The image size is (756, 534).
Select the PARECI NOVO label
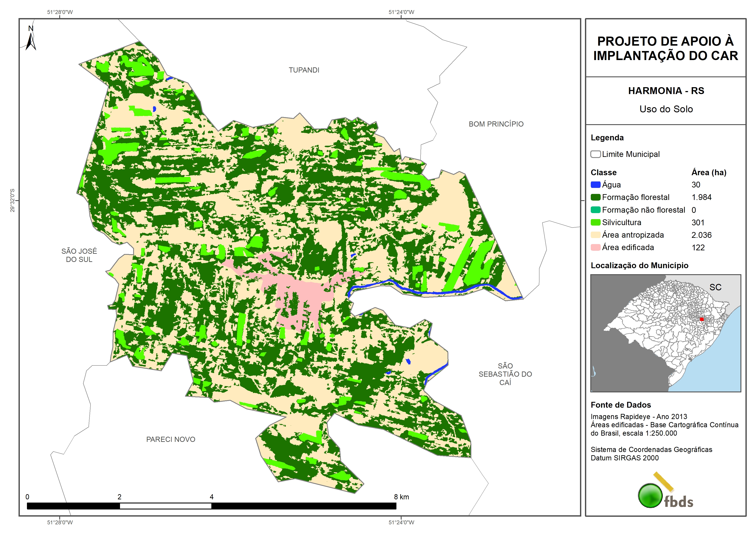click(171, 439)
